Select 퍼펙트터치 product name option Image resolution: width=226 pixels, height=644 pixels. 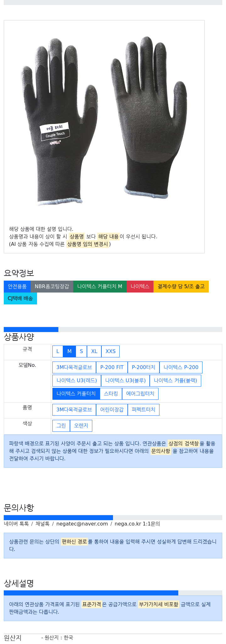pos(143,410)
